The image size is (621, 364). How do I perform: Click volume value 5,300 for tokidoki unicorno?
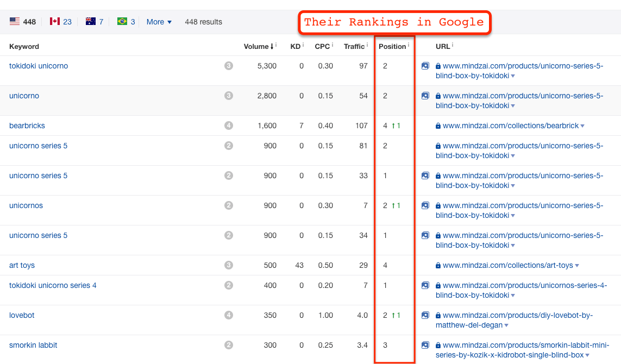coord(267,66)
